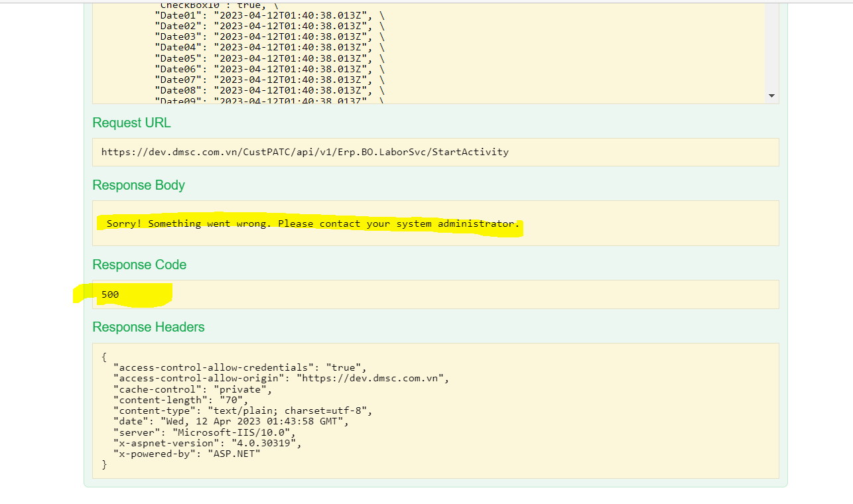Click the "Date08" line in the curl box

[x=269, y=90]
